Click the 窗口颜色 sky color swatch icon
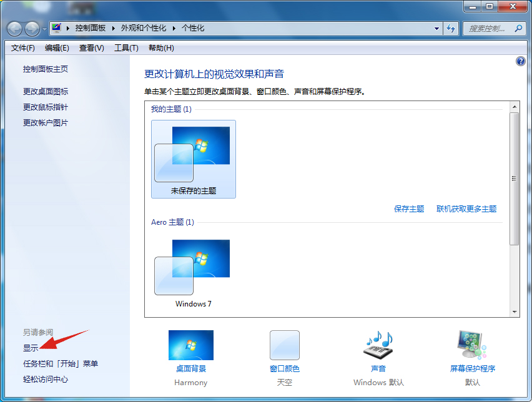The image size is (532, 402). coord(285,345)
